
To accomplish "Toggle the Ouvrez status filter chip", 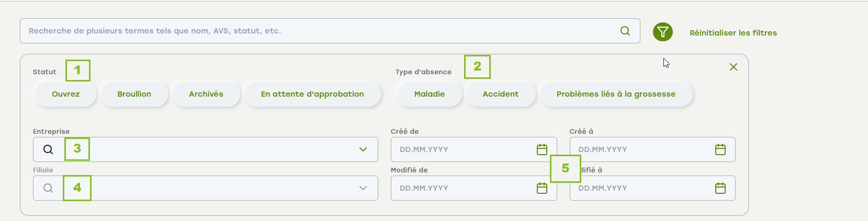I will (x=66, y=94).
